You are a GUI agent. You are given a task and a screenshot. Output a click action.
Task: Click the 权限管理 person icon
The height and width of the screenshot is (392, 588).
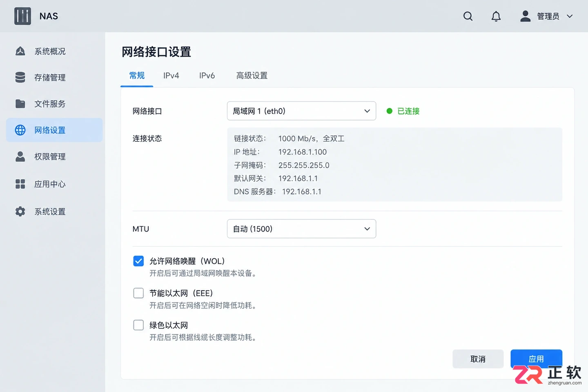coord(20,156)
